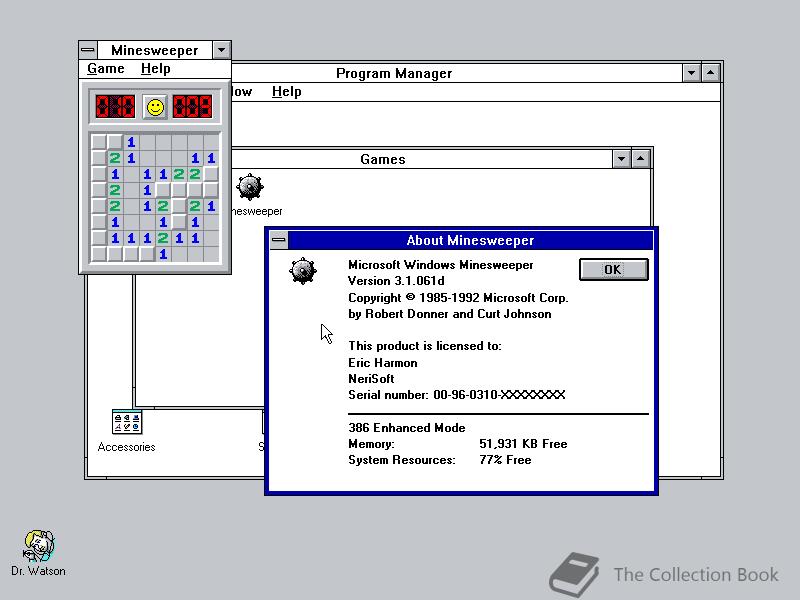Open the Help menu in Program Manager
The height and width of the screenshot is (600, 800).
coord(287,91)
